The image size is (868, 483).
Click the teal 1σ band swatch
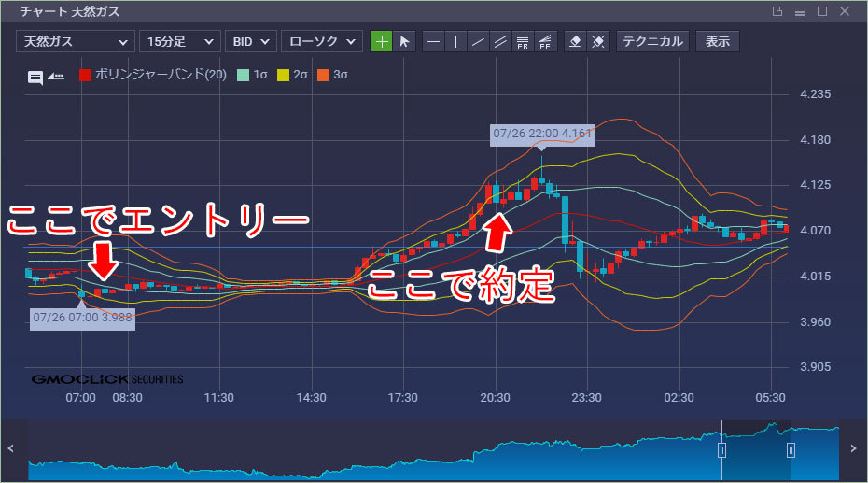(x=243, y=76)
